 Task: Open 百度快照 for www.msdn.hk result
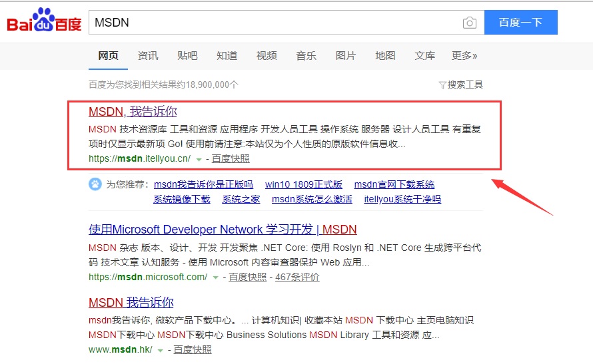coord(192,349)
